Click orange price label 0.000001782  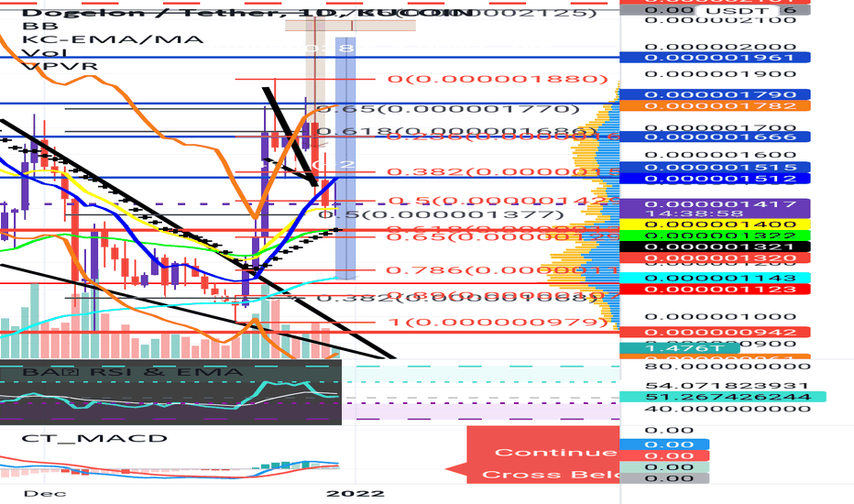pyautogui.click(x=715, y=105)
